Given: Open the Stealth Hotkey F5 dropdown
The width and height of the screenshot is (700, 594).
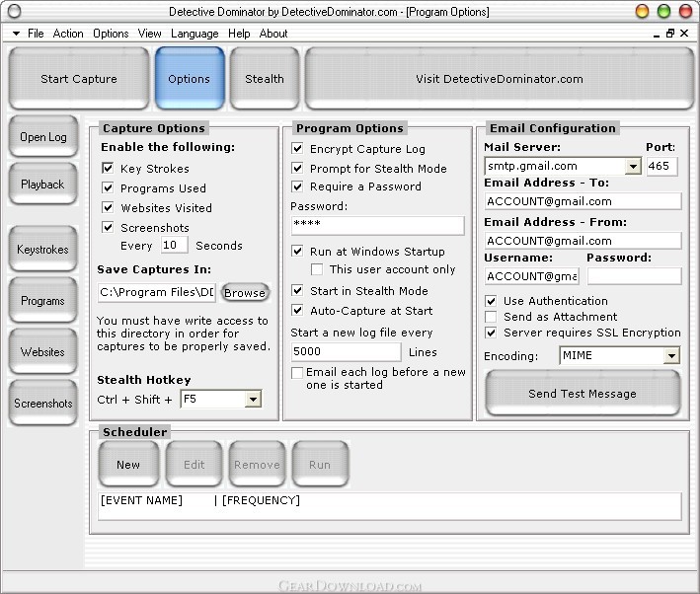Looking at the screenshot, I should (253, 399).
